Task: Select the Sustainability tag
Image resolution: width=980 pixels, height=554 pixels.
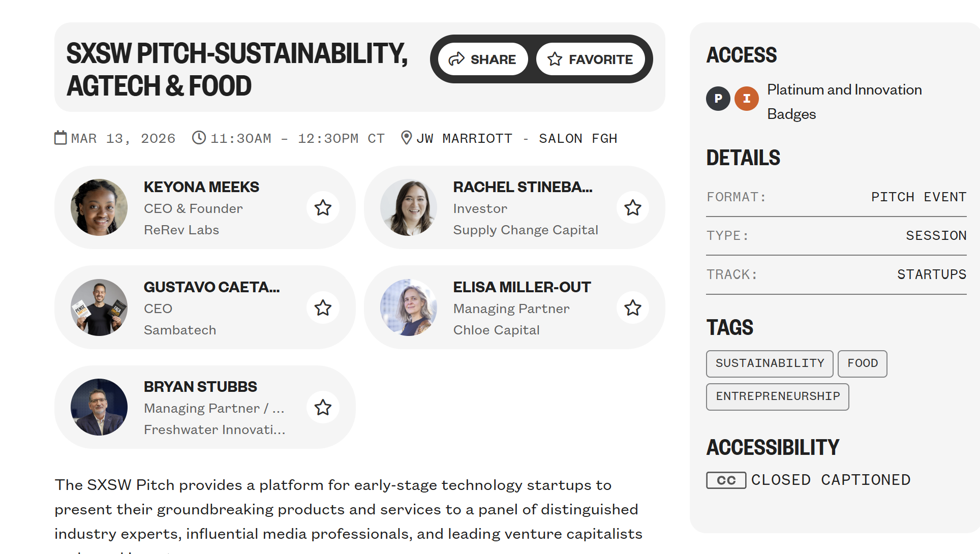Action: click(x=770, y=363)
